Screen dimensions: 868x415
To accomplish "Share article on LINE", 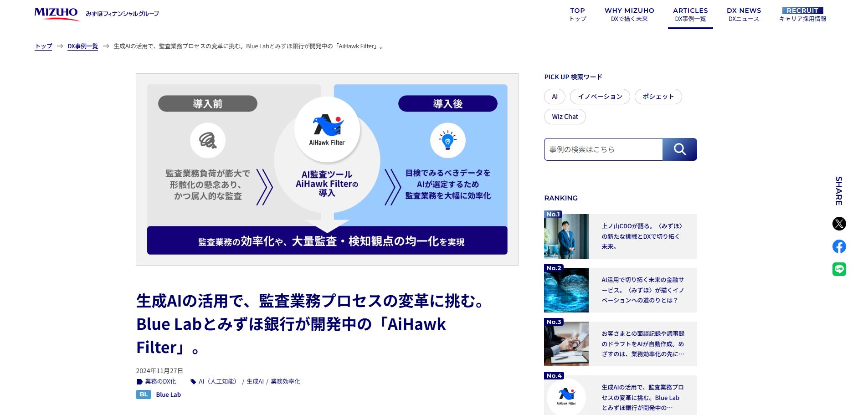I will (x=839, y=269).
